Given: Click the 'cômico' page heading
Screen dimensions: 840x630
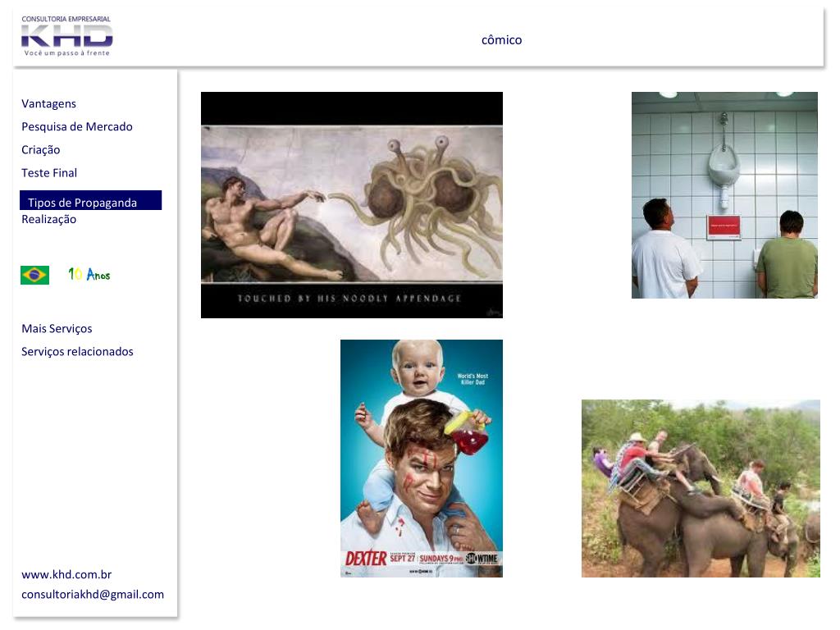Looking at the screenshot, I should click(501, 39).
